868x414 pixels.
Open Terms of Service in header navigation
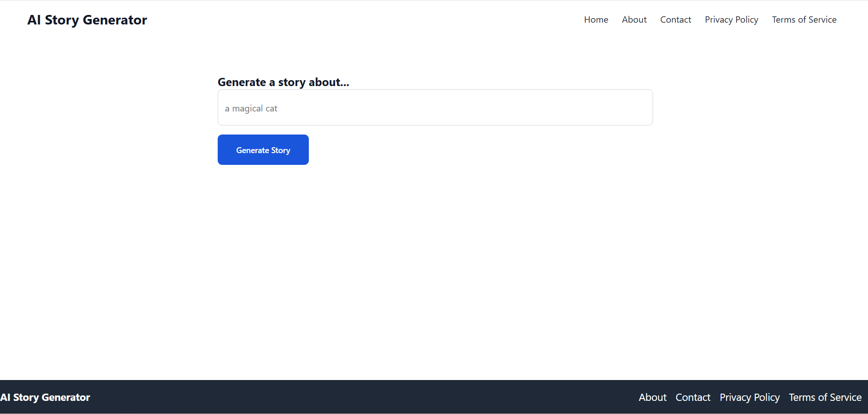click(x=804, y=19)
